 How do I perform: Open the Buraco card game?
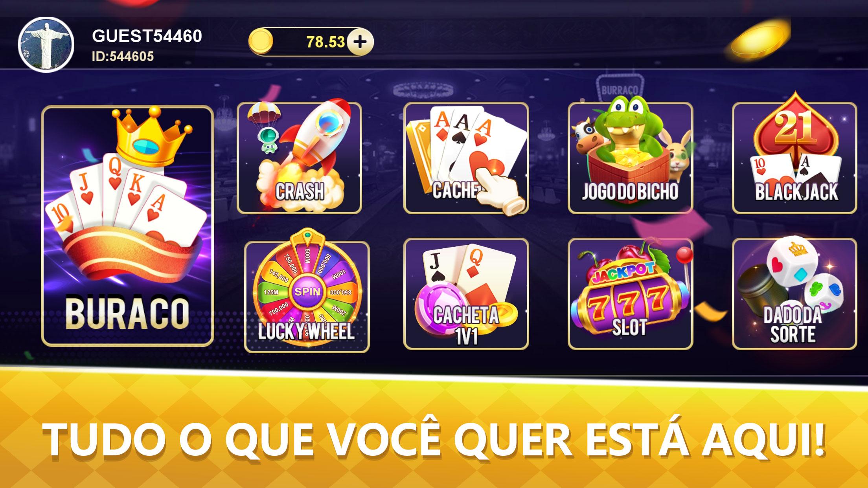coord(127,226)
